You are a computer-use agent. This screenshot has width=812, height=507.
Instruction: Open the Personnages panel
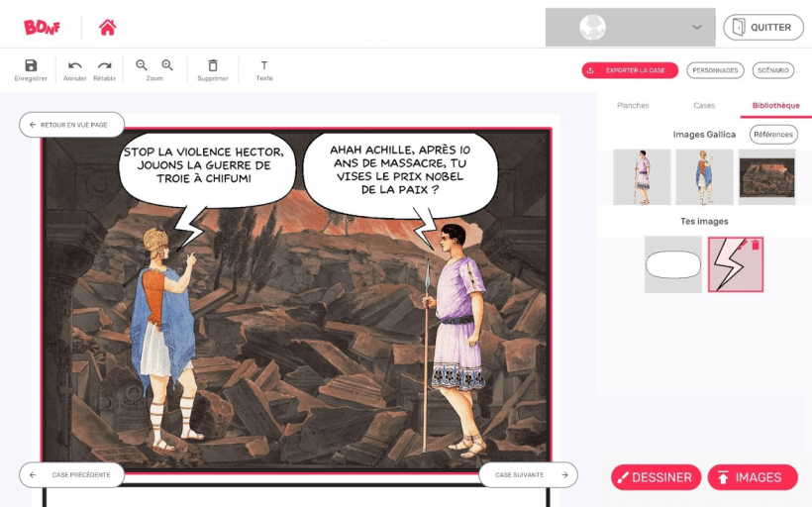tap(715, 70)
